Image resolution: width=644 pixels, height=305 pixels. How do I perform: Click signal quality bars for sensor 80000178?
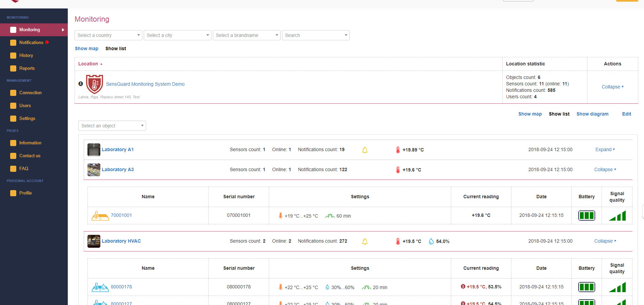point(617,287)
